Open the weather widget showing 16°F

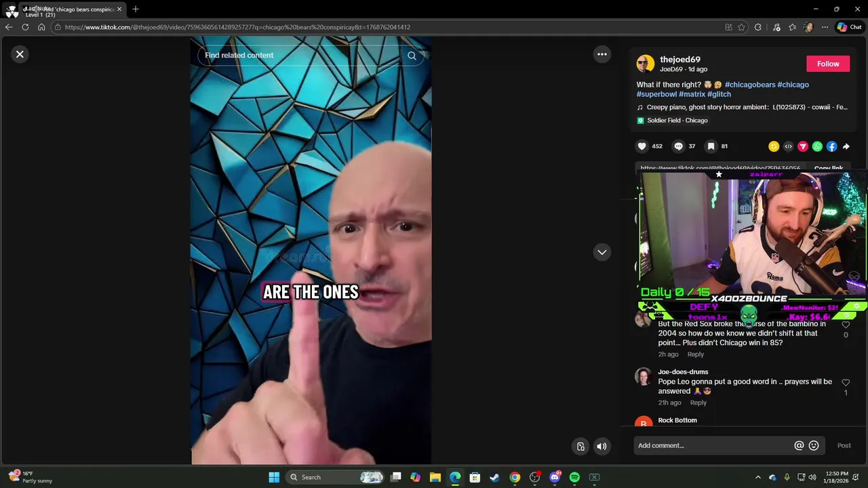30,477
